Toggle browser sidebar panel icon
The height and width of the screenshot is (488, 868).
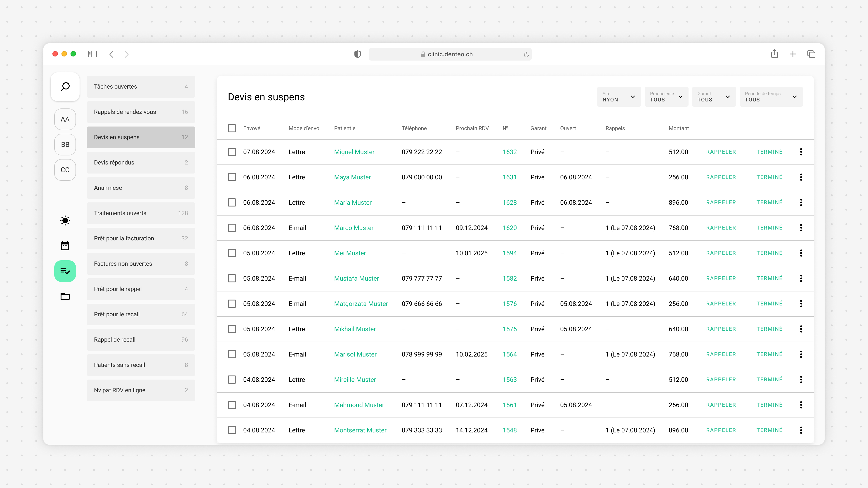92,54
